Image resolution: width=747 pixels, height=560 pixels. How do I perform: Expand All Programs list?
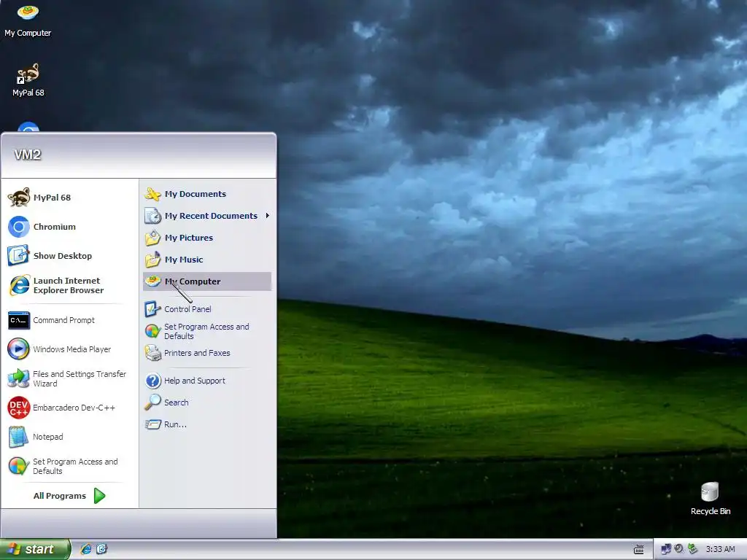click(x=69, y=496)
